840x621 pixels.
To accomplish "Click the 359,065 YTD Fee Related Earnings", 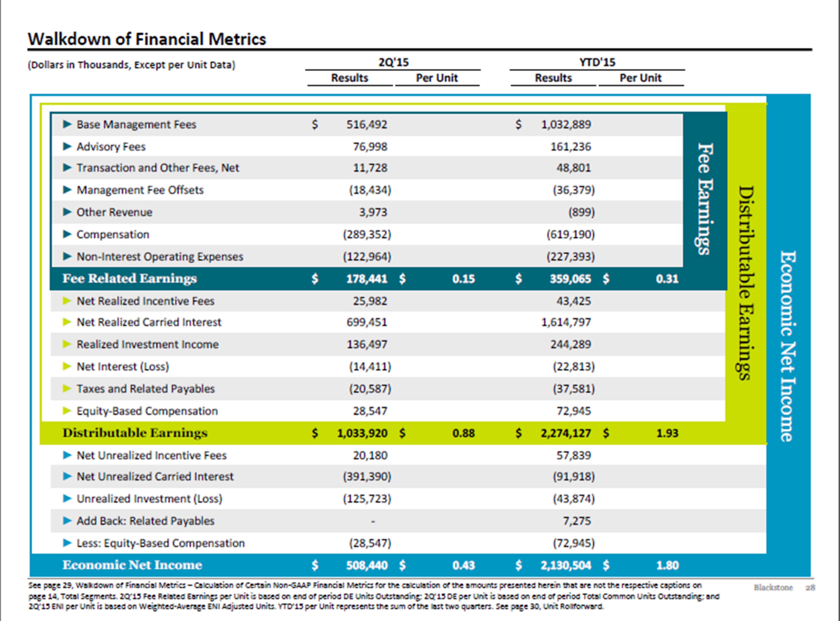I will pos(570,279).
